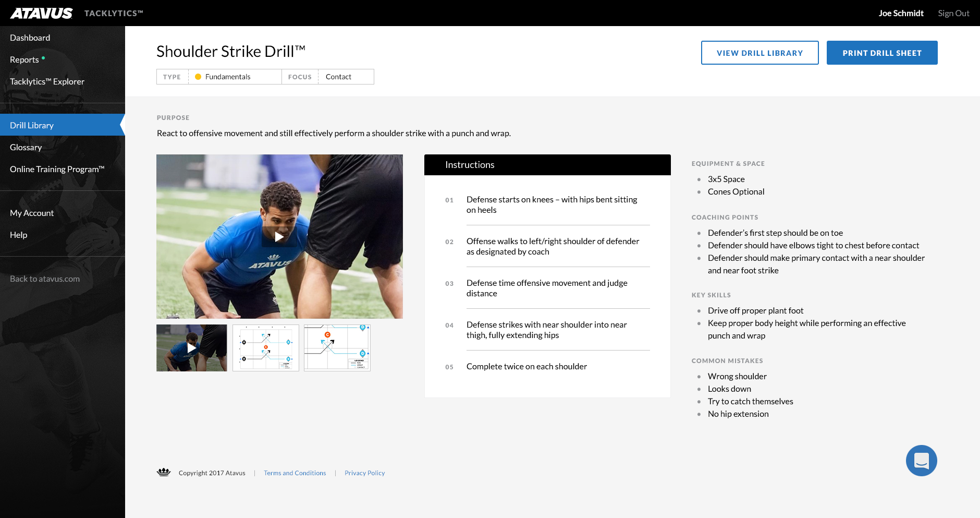Viewport: 980px width, 518px height.
Task: Click View Drill Library button
Action: [759, 53]
